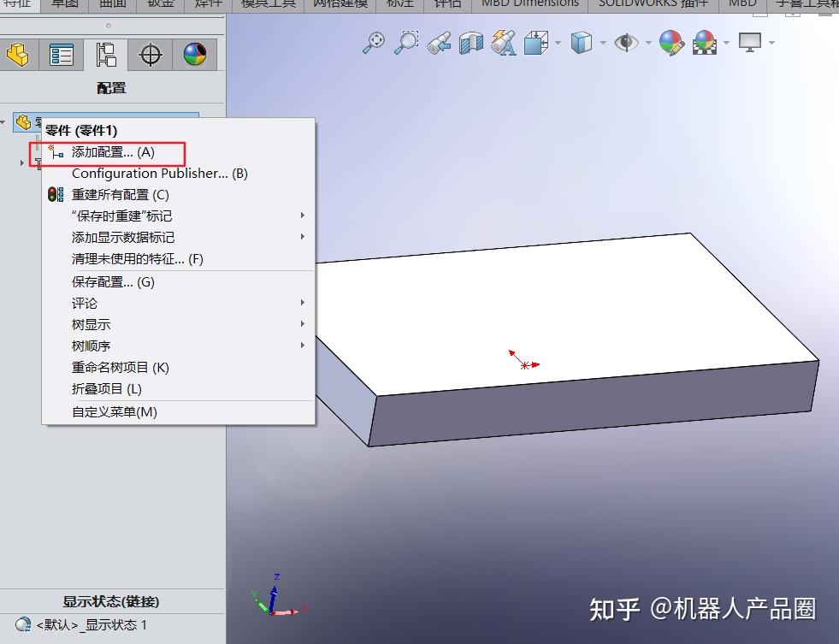Open the View Orientation cube icon
The height and width of the screenshot is (644, 839).
coord(535,44)
